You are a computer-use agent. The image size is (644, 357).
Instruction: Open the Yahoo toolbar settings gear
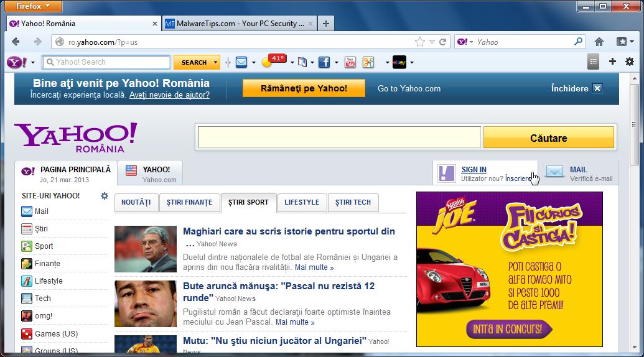click(x=630, y=62)
